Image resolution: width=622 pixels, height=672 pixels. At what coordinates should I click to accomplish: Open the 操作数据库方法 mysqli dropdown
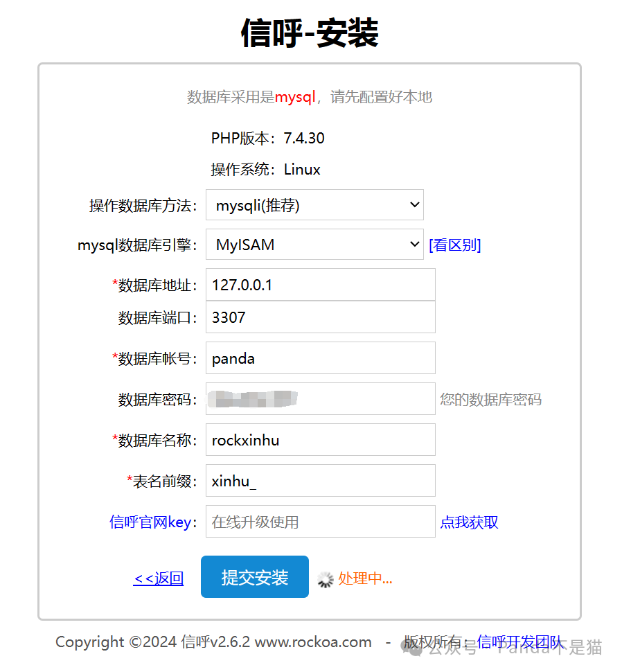[314, 205]
